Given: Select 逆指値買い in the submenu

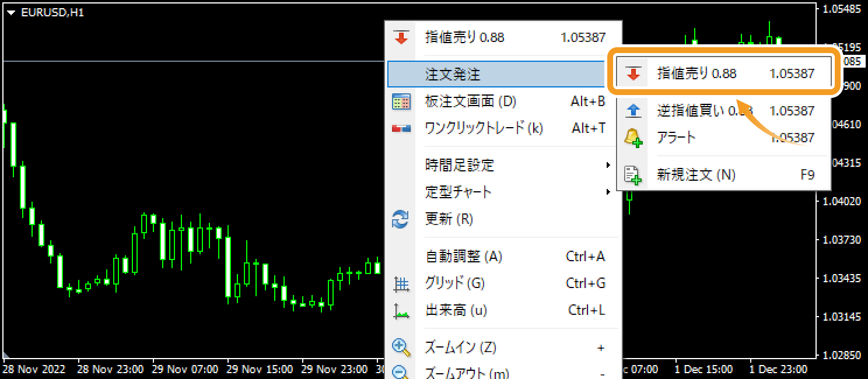Looking at the screenshot, I should click(x=723, y=111).
